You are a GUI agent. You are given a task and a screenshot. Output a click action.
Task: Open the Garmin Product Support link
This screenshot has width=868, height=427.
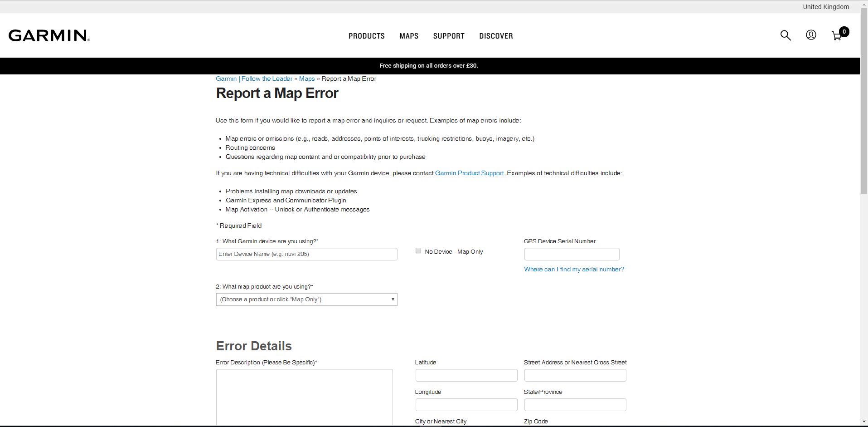pyautogui.click(x=469, y=173)
